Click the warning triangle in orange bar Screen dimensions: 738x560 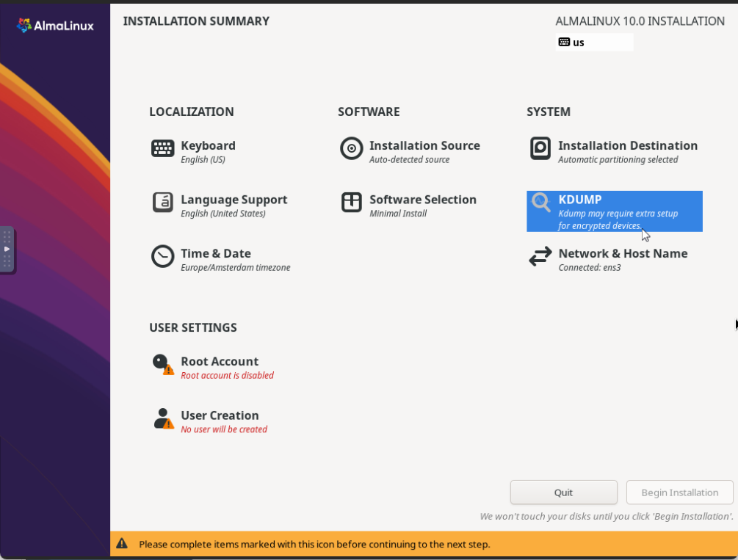(122, 544)
